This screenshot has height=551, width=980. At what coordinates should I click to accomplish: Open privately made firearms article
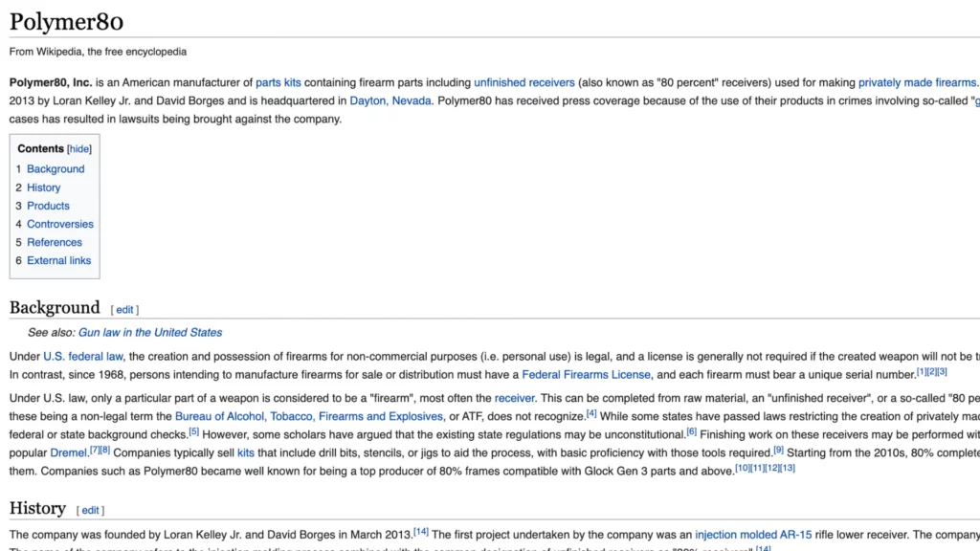coord(917,83)
